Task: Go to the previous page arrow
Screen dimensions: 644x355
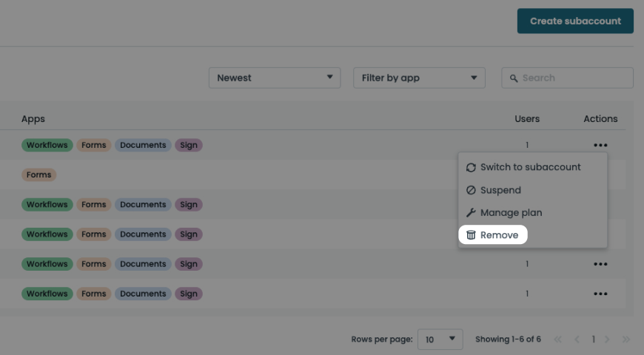Action: [577, 339]
